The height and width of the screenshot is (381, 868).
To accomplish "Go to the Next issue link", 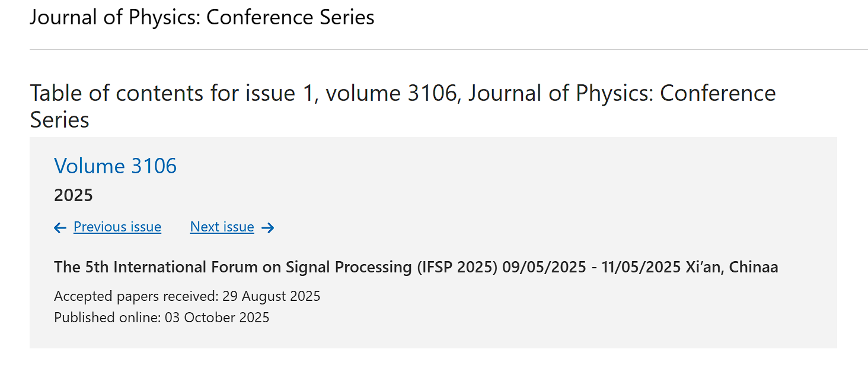I will click(x=222, y=227).
